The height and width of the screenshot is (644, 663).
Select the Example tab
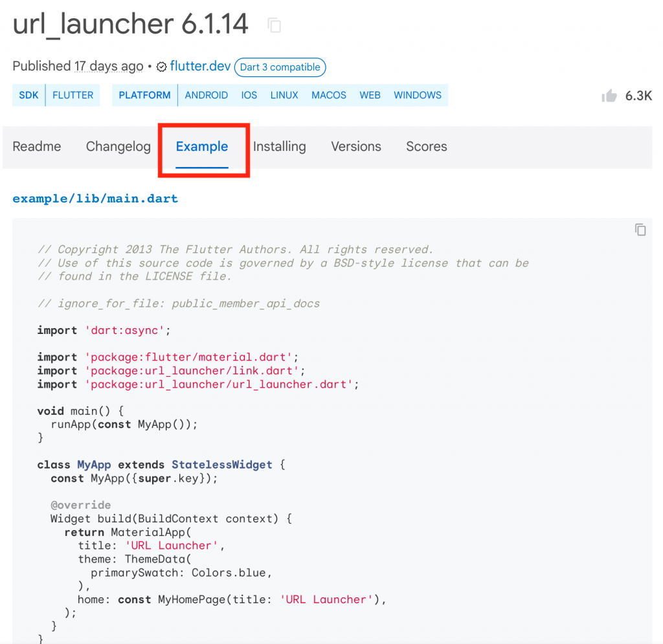202,147
